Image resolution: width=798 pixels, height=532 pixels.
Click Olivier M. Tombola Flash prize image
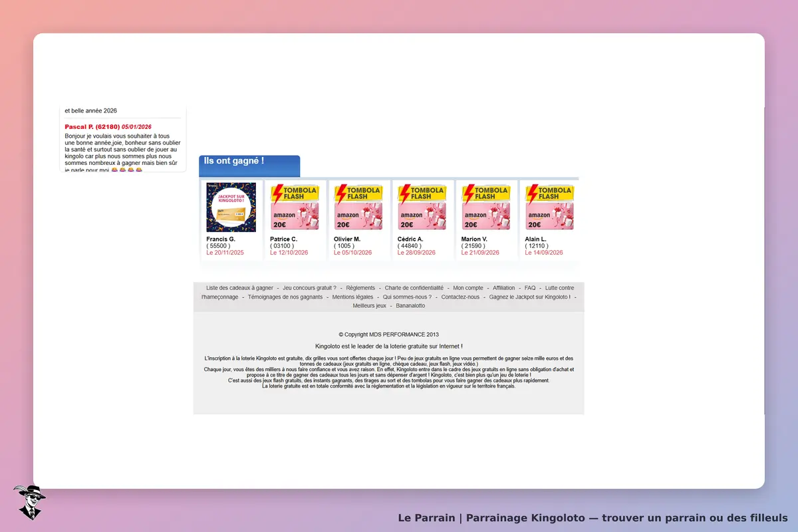point(358,207)
